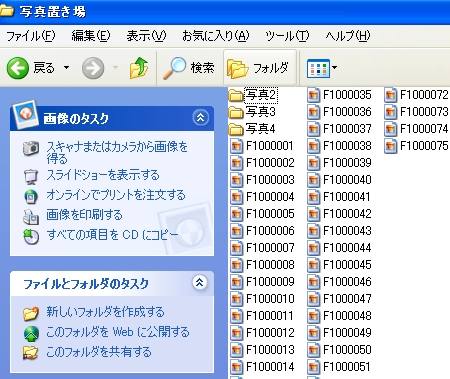This screenshot has height=379, width=450.
Task: Open the ヘルプ(H) menu
Action: (x=348, y=36)
